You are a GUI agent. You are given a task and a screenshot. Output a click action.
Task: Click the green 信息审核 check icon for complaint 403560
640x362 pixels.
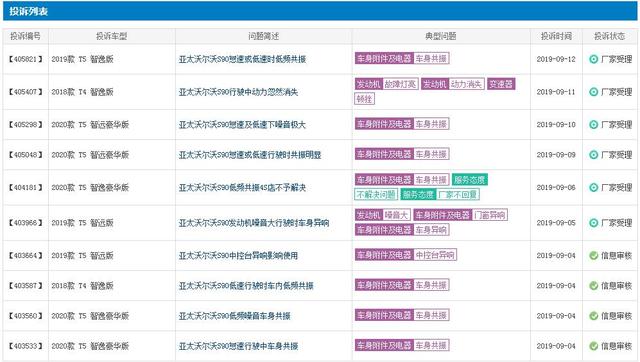click(x=593, y=316)
